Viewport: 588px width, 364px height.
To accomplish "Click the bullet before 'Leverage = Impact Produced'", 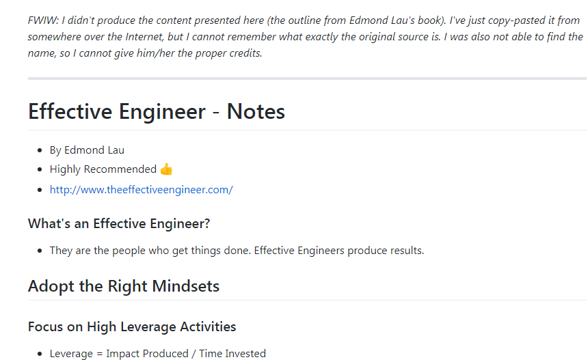I will pyautogui.click(x=40, y=354).
